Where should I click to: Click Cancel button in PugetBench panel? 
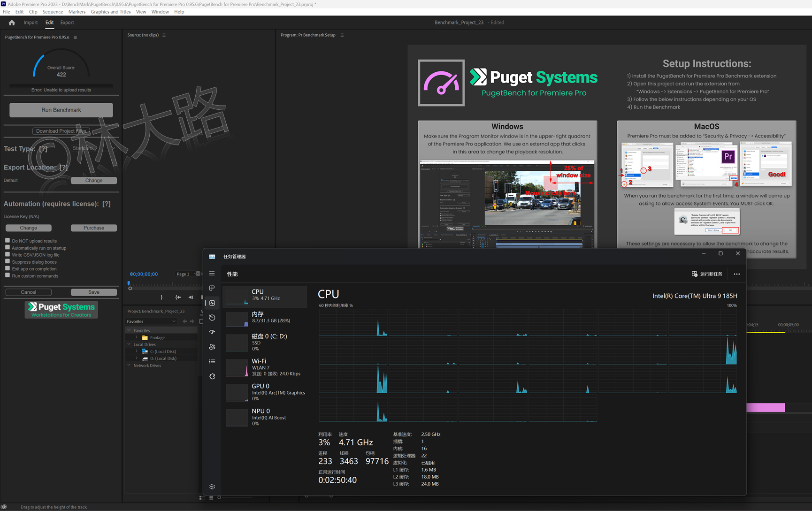click(x=29, y=292)
